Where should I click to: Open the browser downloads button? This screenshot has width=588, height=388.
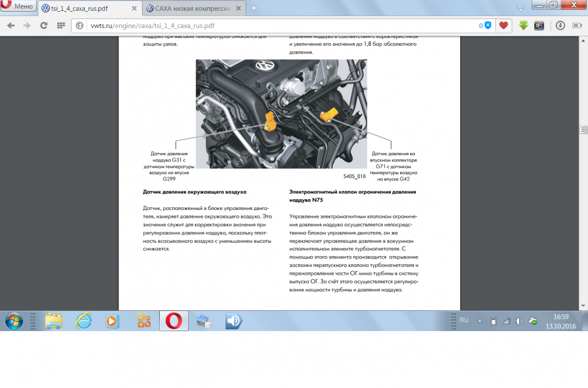(560, 26)
